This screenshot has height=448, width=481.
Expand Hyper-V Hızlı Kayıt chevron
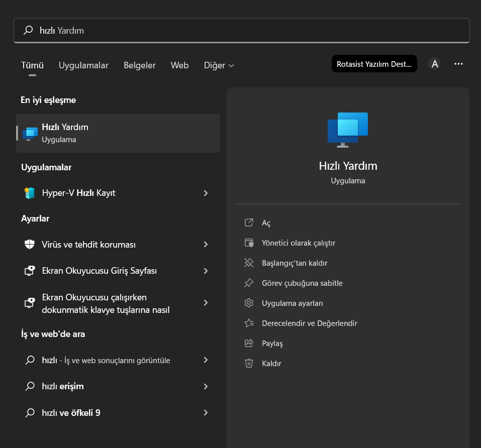point(206,193)
